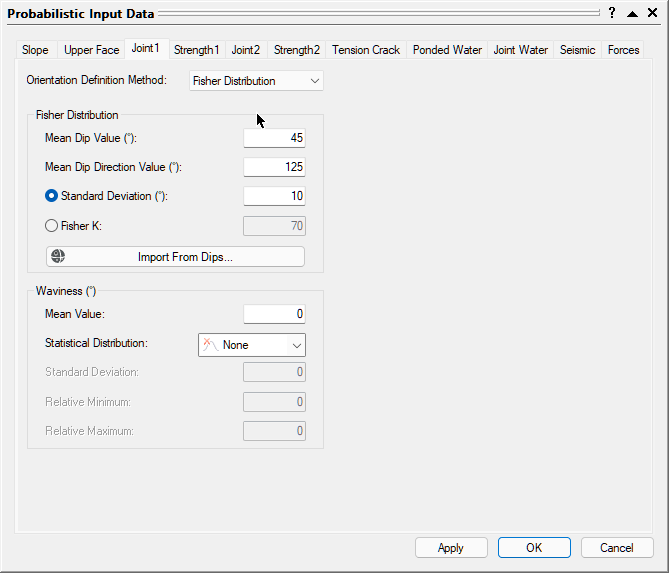
Task: Click the Waviness Mean Value field
Action: click(274, 314)
